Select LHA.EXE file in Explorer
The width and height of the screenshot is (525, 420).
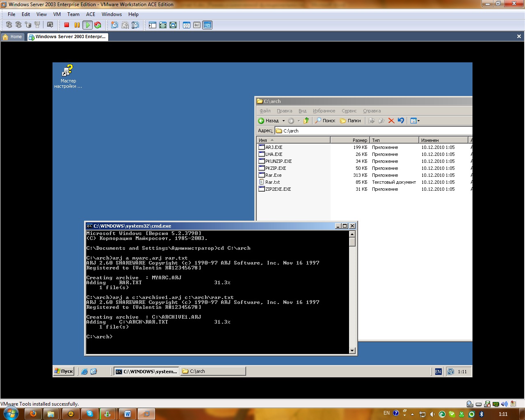pyautogui.click(x=270, y=154)
